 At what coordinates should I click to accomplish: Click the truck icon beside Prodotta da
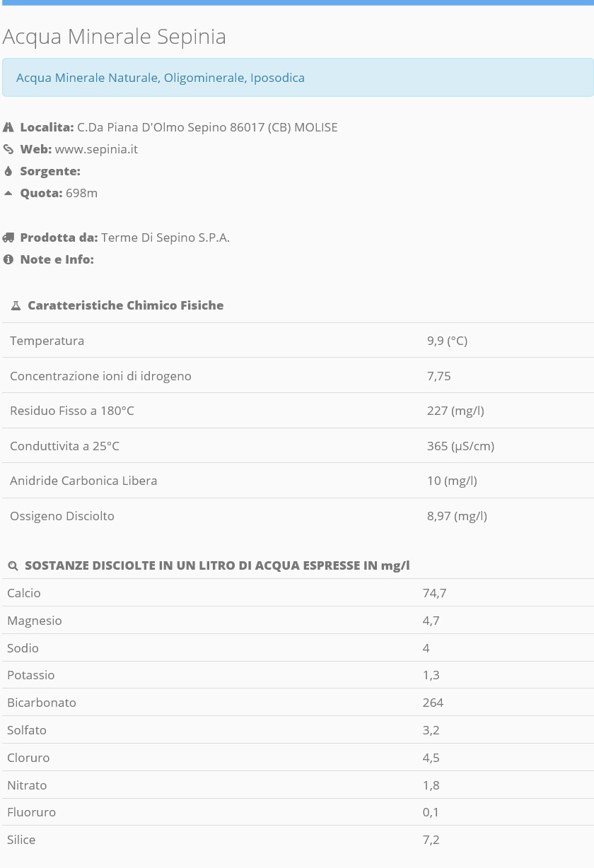click(8, 237)
